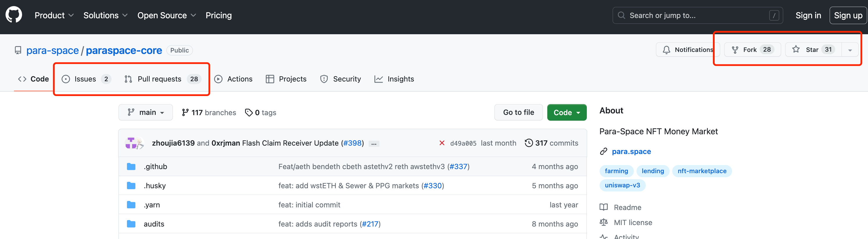The height and width of the screenshot is (239, 868).
Task: Select the nft-marketplace topic tag
Action: tap(702, 171)
